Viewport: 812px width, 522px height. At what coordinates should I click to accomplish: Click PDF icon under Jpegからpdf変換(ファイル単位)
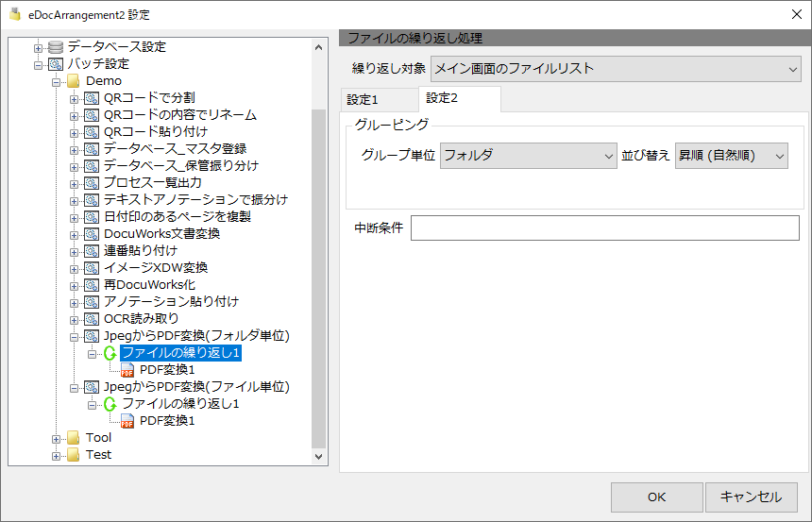[x=127, y=421]
